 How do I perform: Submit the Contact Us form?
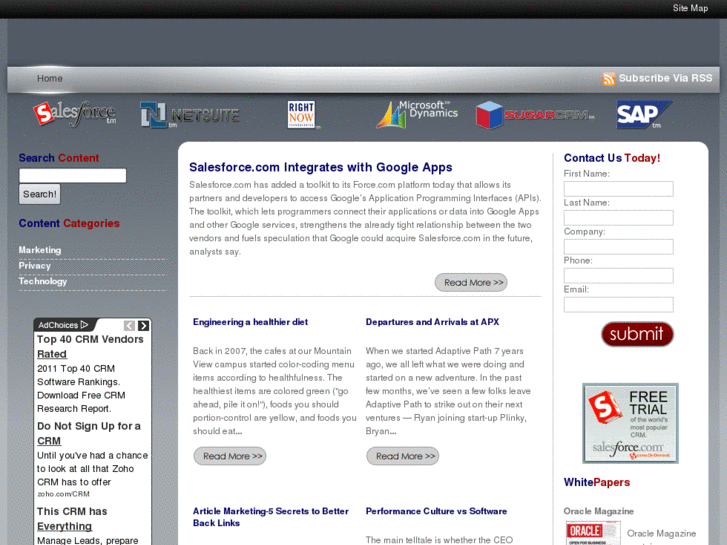point(637,334)
